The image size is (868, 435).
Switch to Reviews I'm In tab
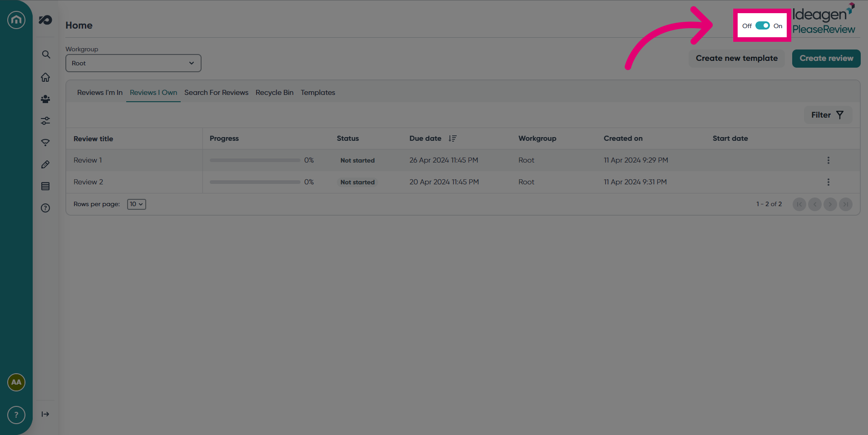pos(100,93)
